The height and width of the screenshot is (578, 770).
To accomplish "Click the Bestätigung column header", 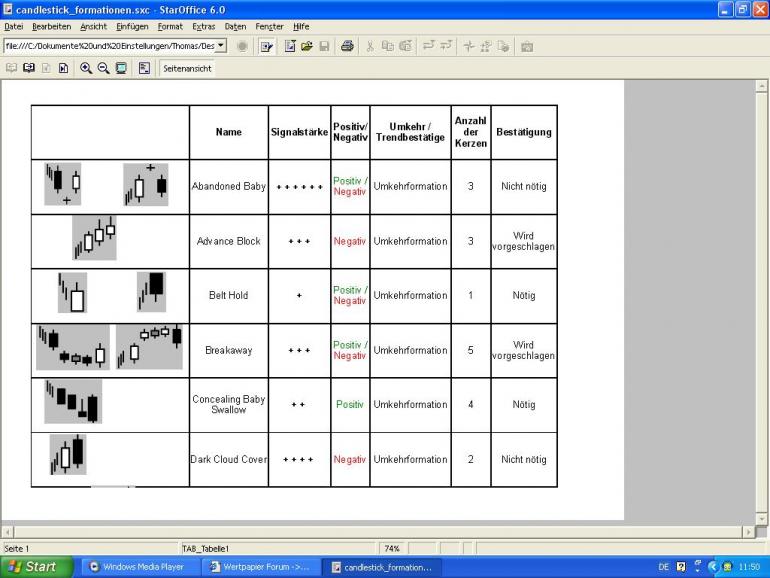I will coord(523,132).
